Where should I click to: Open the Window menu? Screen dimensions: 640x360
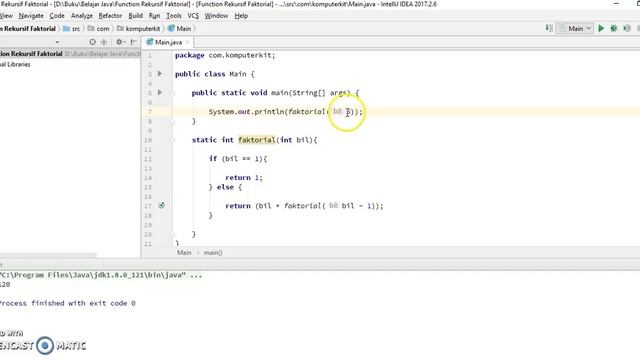(216, 16)
